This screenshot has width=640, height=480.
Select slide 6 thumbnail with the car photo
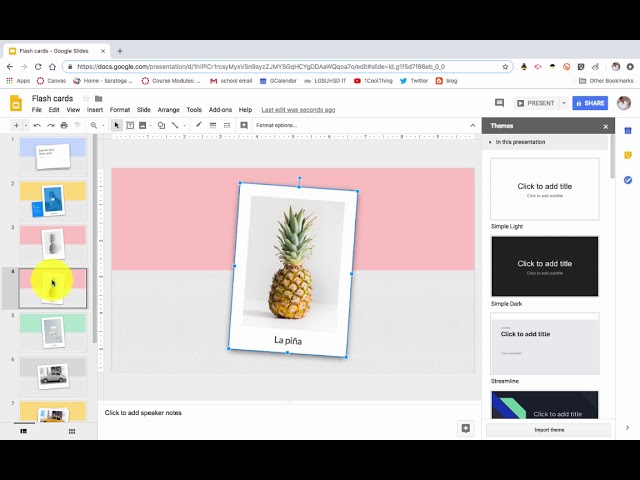pyautogui.click(x=53, y=376)
